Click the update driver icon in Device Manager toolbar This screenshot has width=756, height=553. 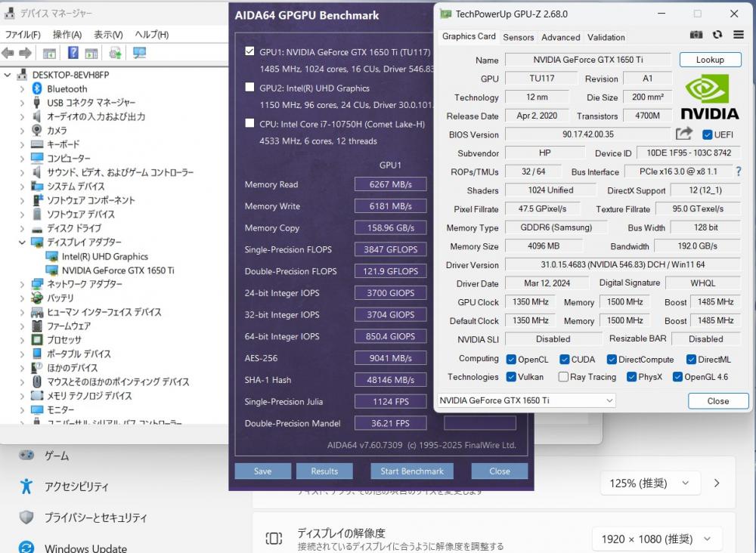(x=115, y=53)
